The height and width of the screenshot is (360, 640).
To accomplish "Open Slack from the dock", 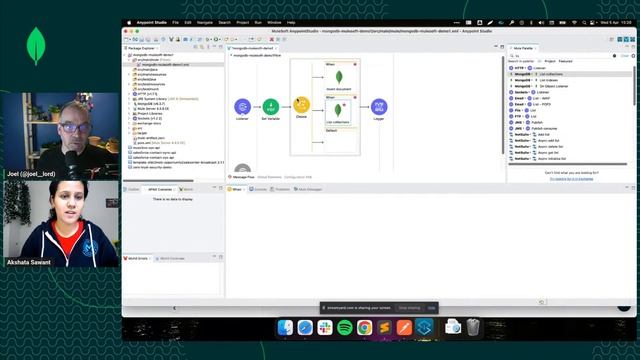I will [325, 327].
